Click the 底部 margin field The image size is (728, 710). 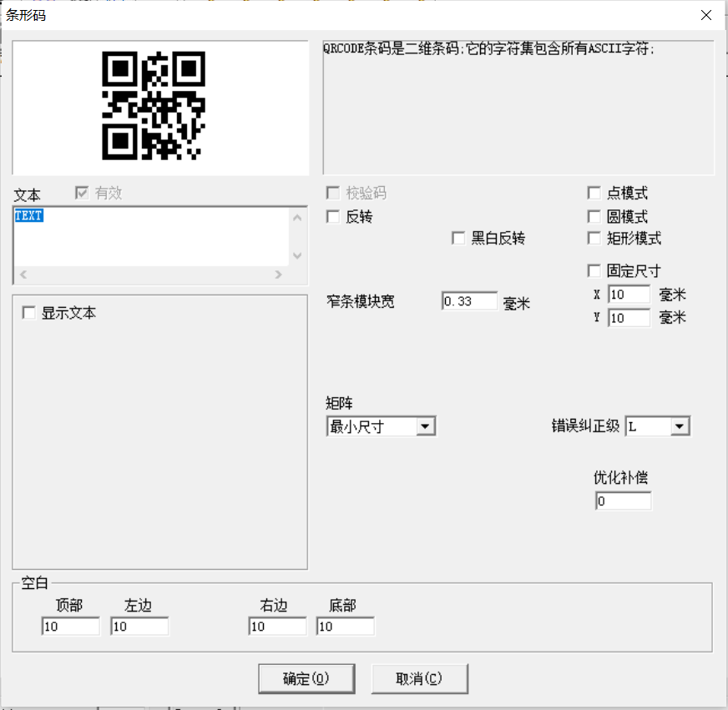pyautogui.click(x=345, y=627)
